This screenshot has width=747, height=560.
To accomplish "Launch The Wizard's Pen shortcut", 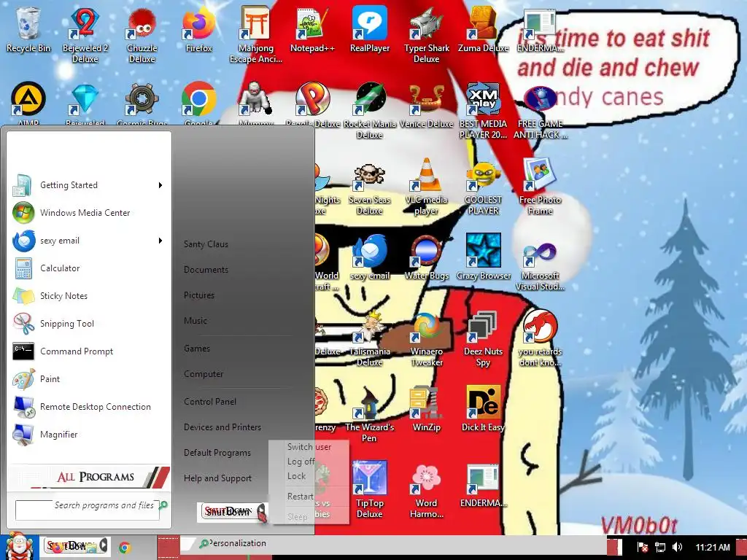I will click(370, 414).
